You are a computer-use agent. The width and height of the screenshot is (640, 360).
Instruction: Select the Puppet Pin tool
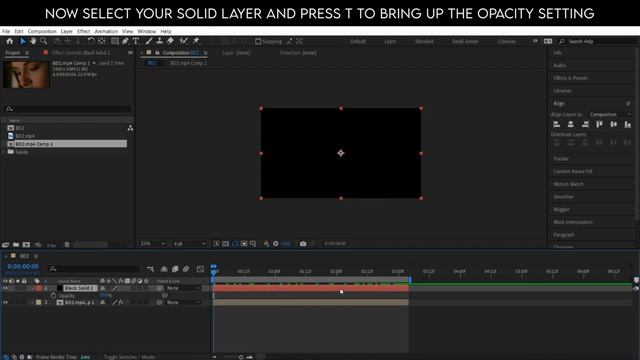(196, 41)
